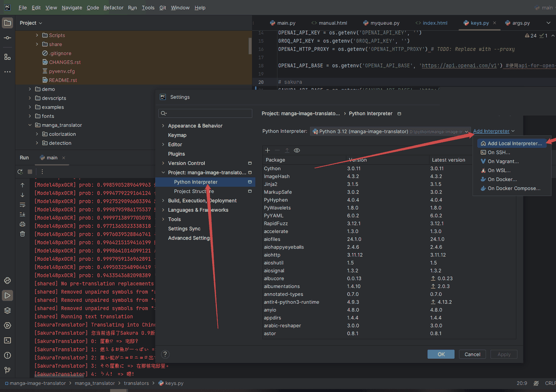Screen dimensions: 556x392
Task: Open the Commit tool window in left stripe
Action: pos(7,38)
